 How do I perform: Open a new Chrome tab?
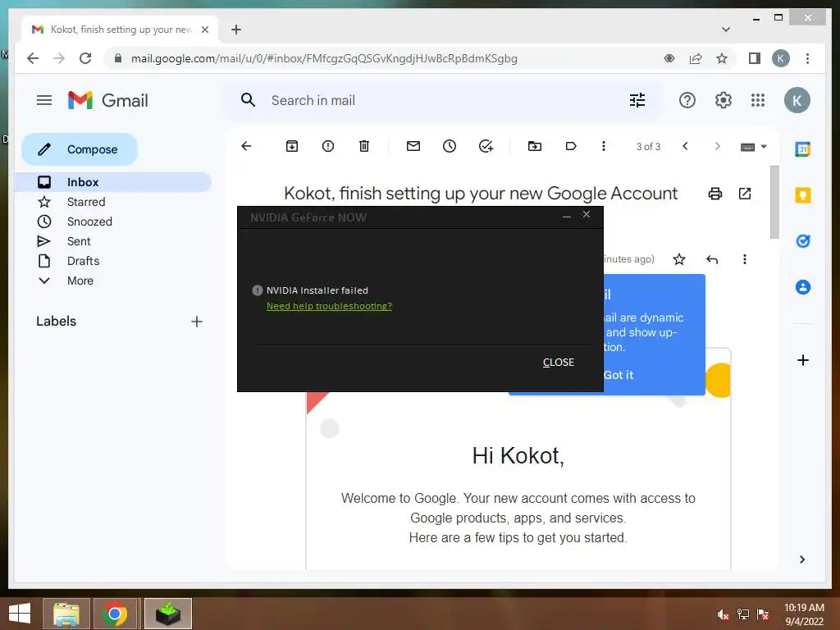click(x=236, y=30)
